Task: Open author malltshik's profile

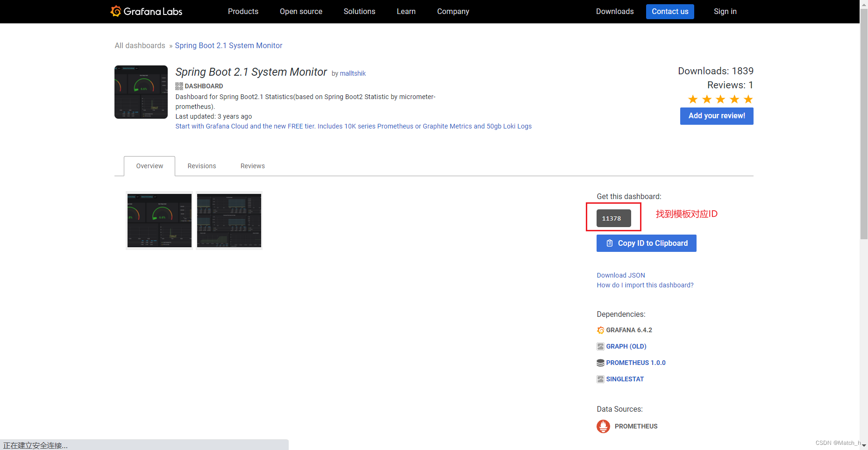Action: click(x=353, y=73)
